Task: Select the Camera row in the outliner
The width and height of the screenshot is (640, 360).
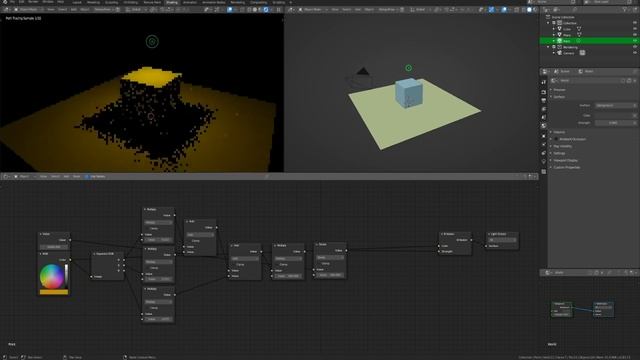Action: (569, 53)
